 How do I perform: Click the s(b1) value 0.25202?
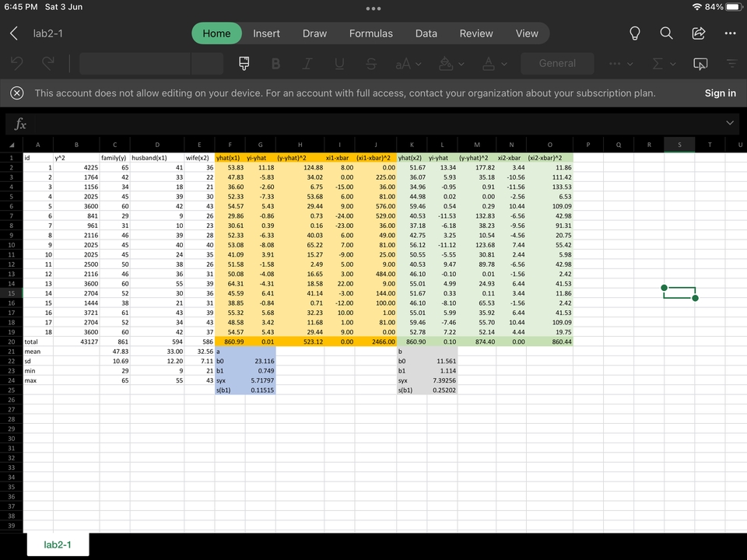click(442, 390)
